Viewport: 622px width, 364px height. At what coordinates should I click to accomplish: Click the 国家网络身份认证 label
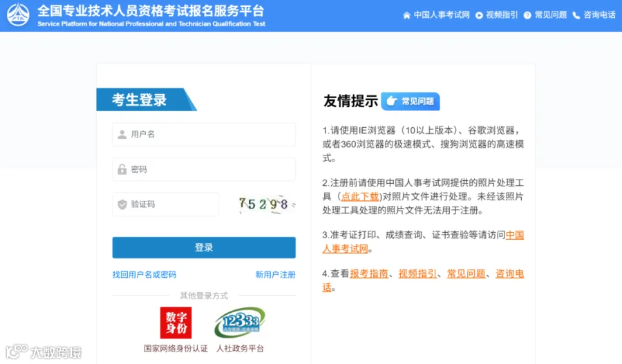176,348
